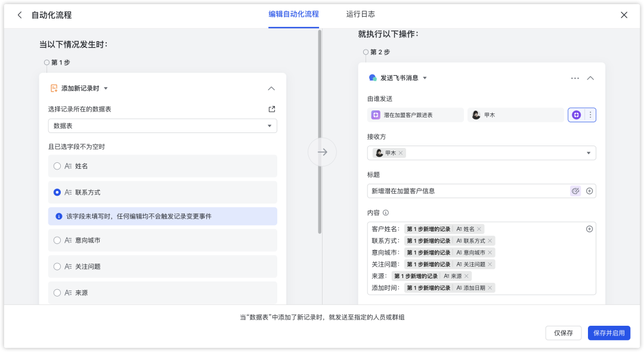Click the Feishu message action icon
This screenshot has height=352, width=644.
tap(373, 78)
